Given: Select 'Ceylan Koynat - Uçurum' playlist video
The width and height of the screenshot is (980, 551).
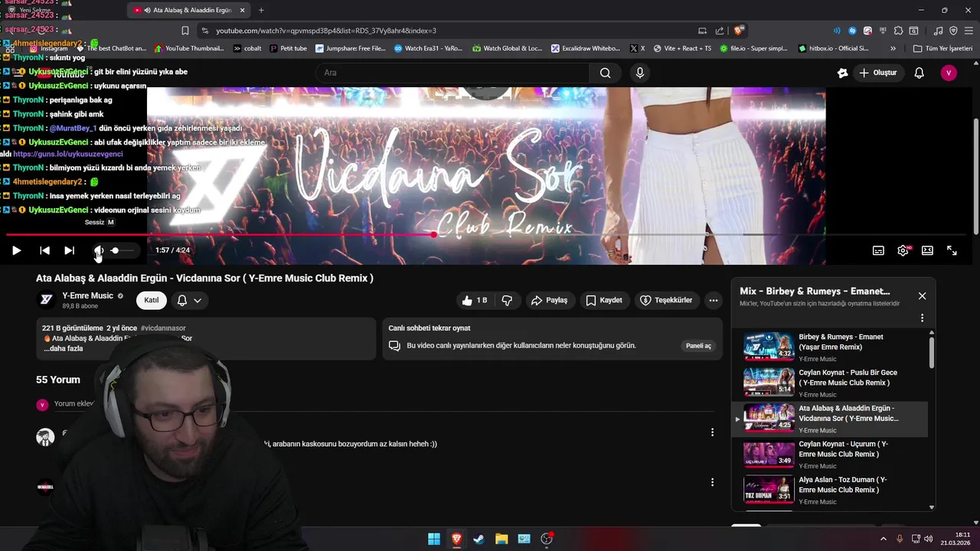Looking at the screenshot, I should (x=830, y=454).
